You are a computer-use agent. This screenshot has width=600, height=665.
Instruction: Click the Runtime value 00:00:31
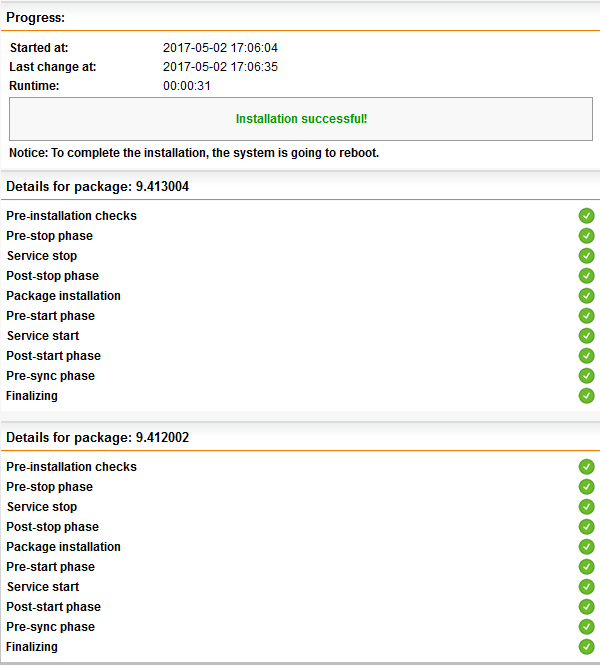pyautogui.click(x=187, y=86)
